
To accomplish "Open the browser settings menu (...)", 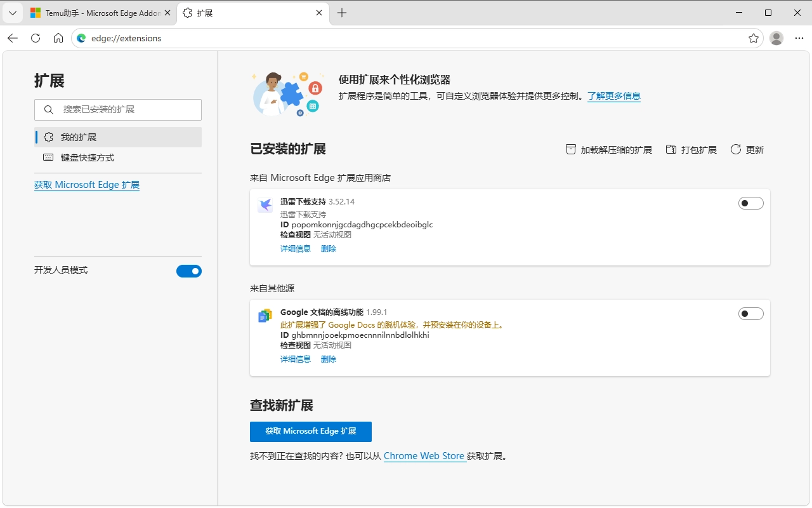I will [799, 38].
